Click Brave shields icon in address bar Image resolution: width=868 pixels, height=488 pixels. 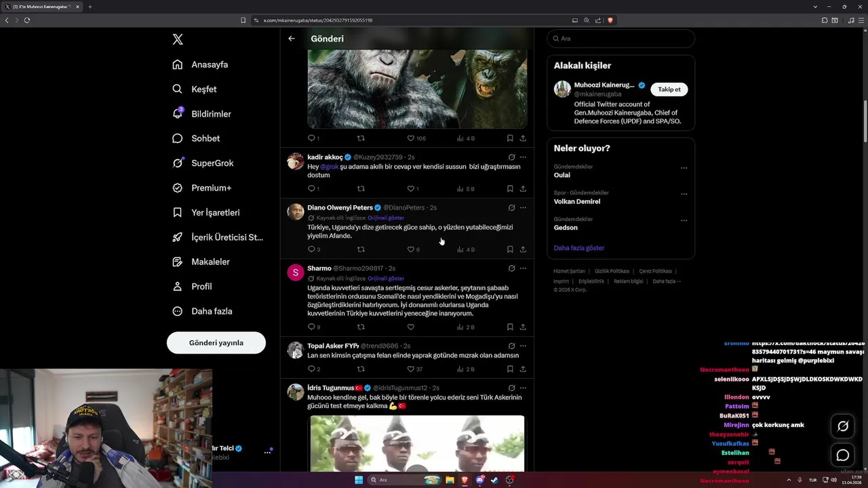(610, 20)
